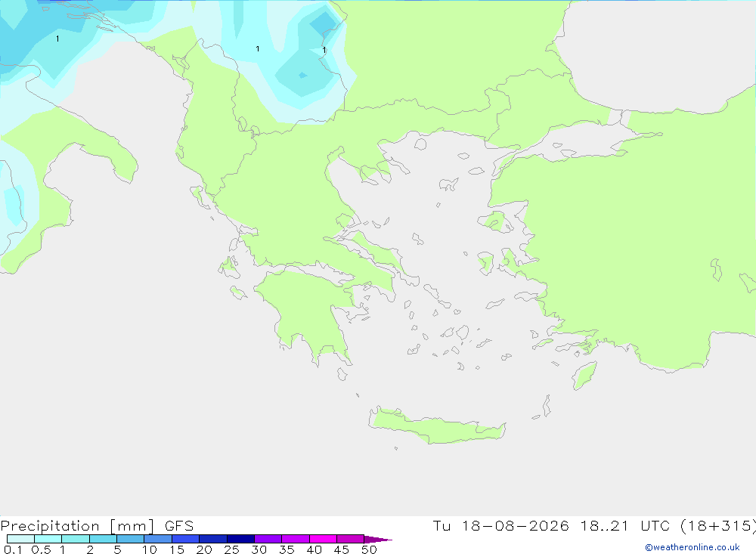
Task: Click the legend value '0.5'
Action: click(41, 549)
